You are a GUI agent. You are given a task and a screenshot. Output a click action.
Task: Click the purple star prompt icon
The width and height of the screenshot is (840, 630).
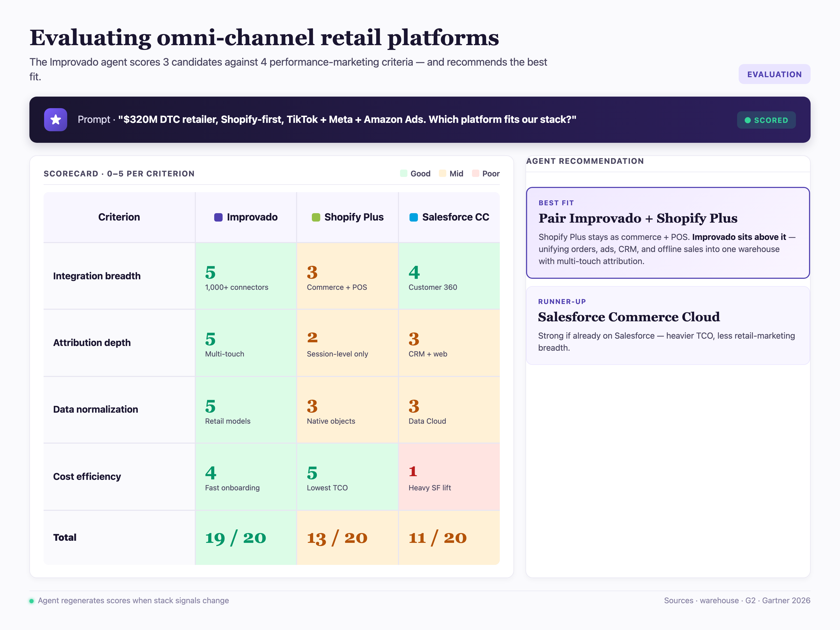[x=55, y=120]
